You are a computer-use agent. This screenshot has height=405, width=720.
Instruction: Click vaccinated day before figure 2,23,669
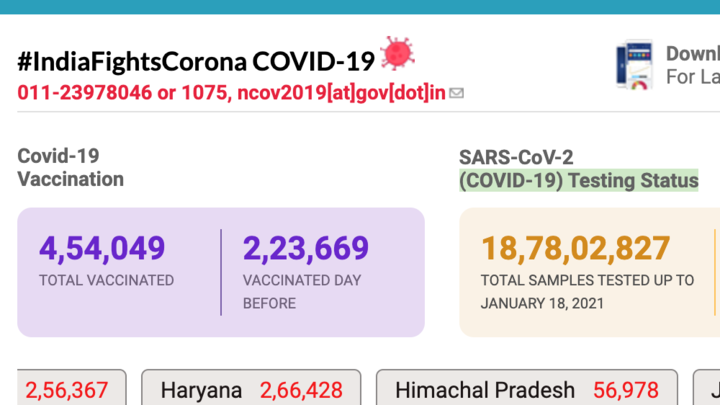(306, 248)
